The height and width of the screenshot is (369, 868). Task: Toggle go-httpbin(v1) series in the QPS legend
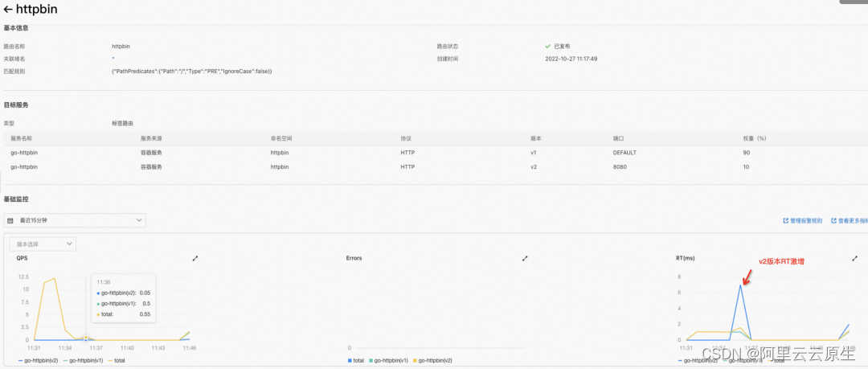coord(83,360)
